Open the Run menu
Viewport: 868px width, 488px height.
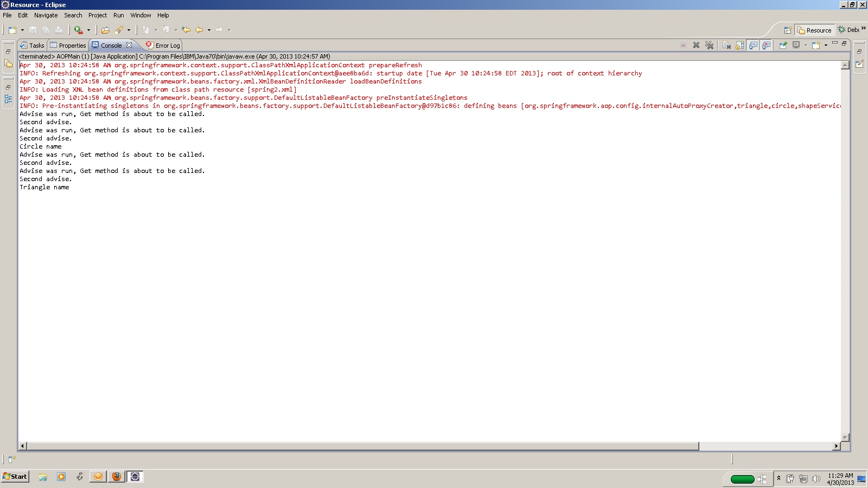[x=119, y=15]
